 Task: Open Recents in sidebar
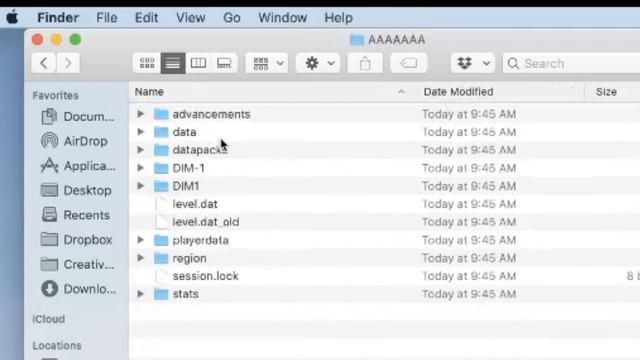click(x=75, y=215)
